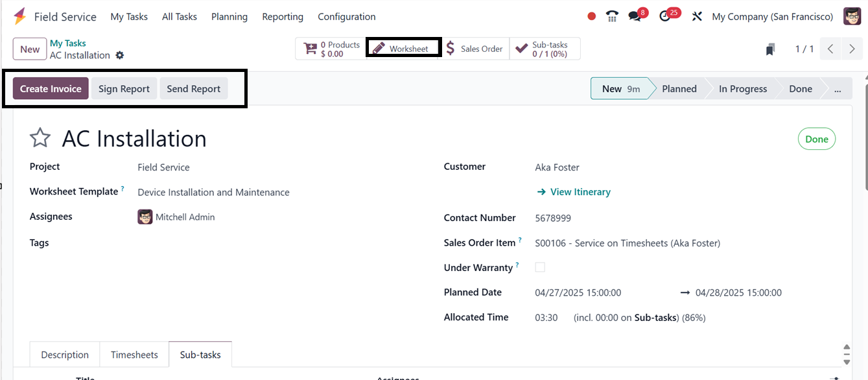Set the stage to In Progress
The height and width of the screenshot is (380, 868).
click(742, 89)
